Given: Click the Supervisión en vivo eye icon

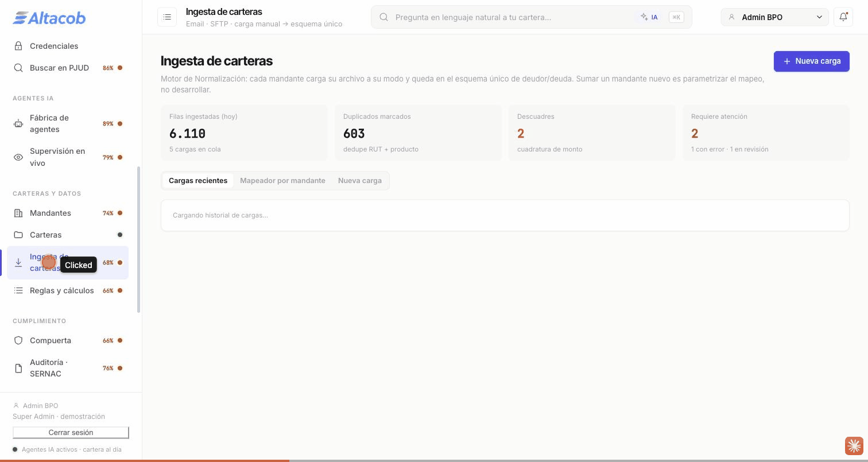Looking at the screenshot, I should [x=18, y=157].
